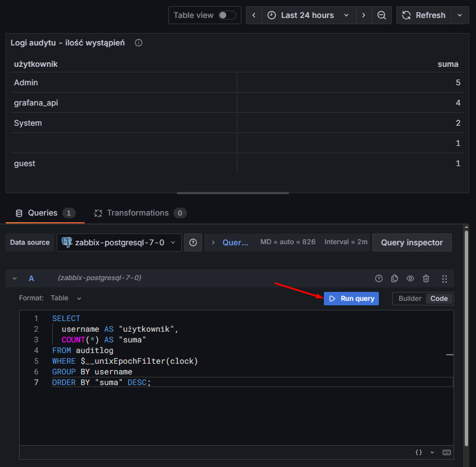Open the Refresh interval dropdown arrow
This screenshot has height=467, width=476.
(x=460, y=15)
